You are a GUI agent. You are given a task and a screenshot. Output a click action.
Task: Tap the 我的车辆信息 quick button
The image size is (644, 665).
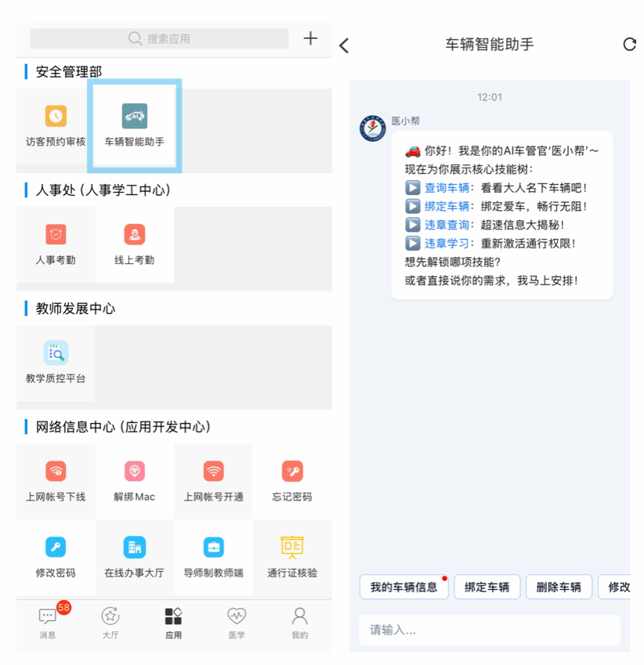point(403,587)
